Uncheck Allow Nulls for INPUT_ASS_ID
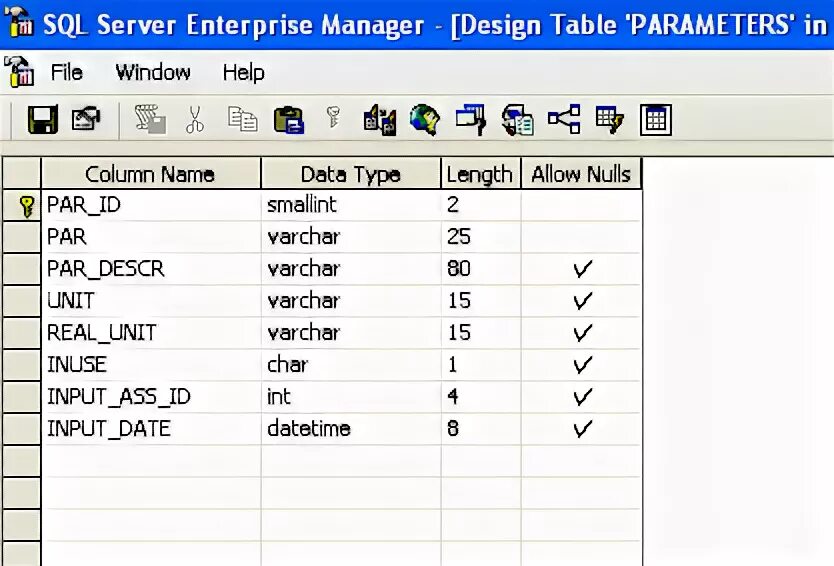Image resolution: width=834 pixels, height=566 pixels. point(581,396)
